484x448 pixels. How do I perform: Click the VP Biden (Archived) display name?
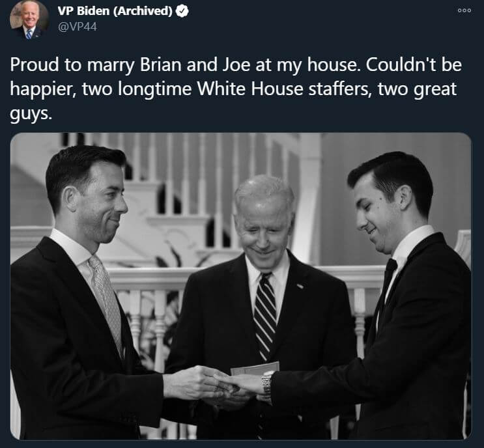pos(115,11)
